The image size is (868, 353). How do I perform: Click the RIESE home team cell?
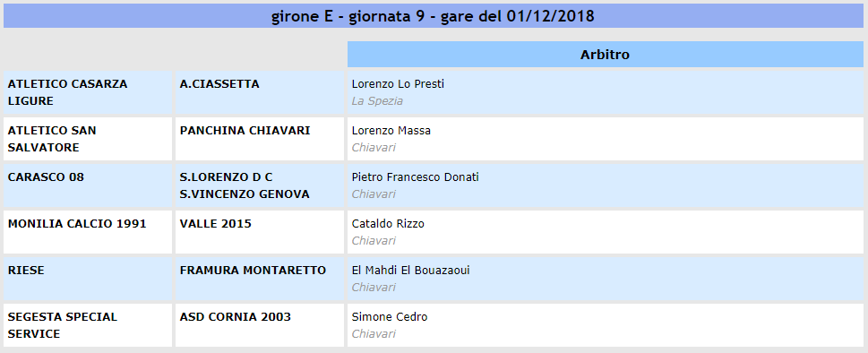(x=88, y=279)
